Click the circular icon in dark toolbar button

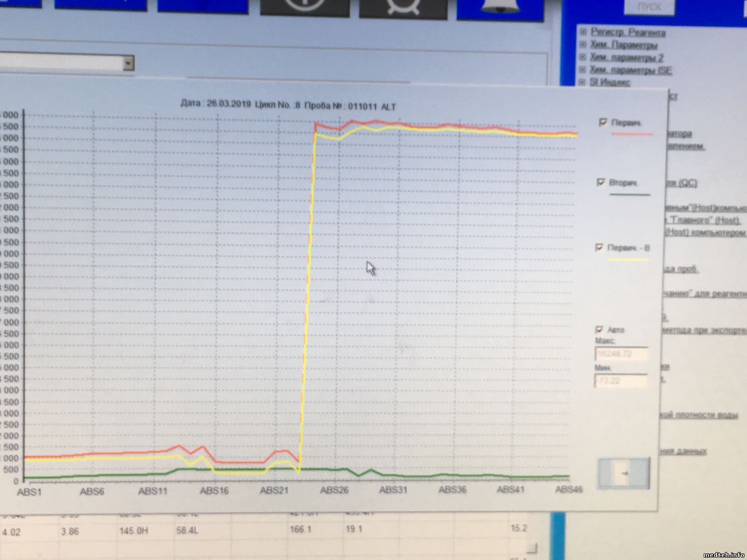(x=305, y=8)
